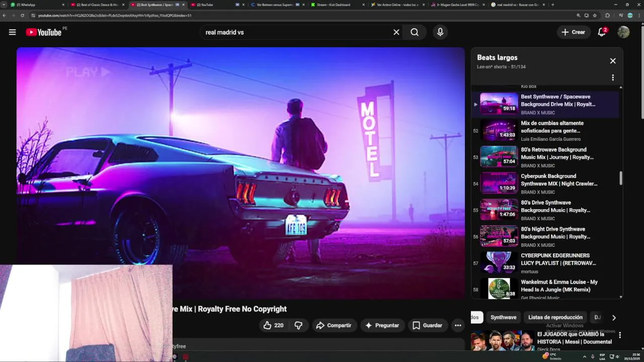644x362 pixels.
Task: Open the tab search dropdown arrow
Action: 5,5
